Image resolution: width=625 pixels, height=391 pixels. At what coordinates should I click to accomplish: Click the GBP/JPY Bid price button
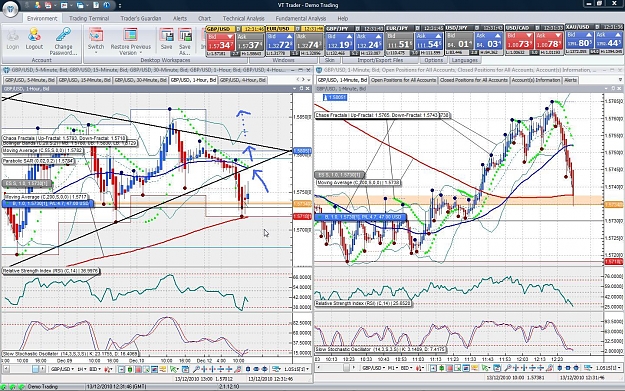pos(340,42)
